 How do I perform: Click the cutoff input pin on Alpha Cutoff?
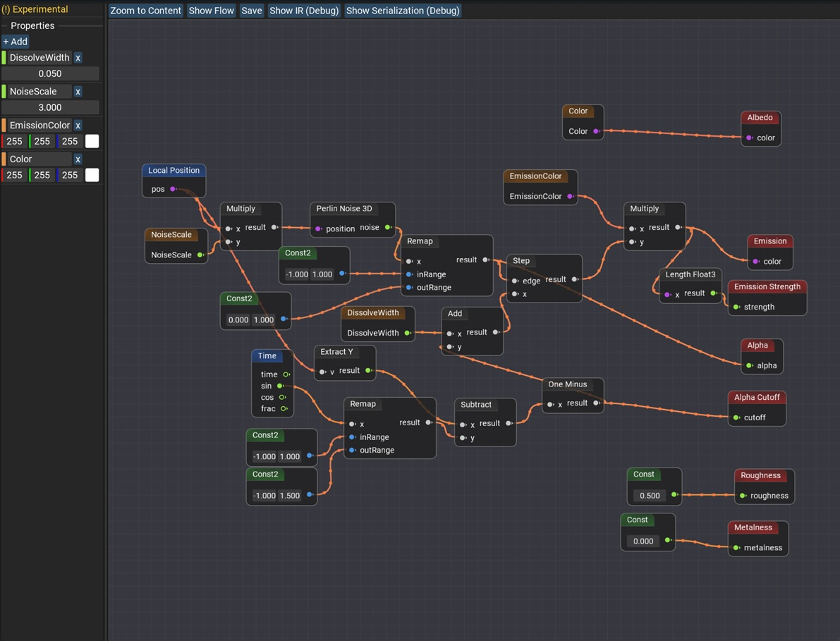tap(736, 417)
